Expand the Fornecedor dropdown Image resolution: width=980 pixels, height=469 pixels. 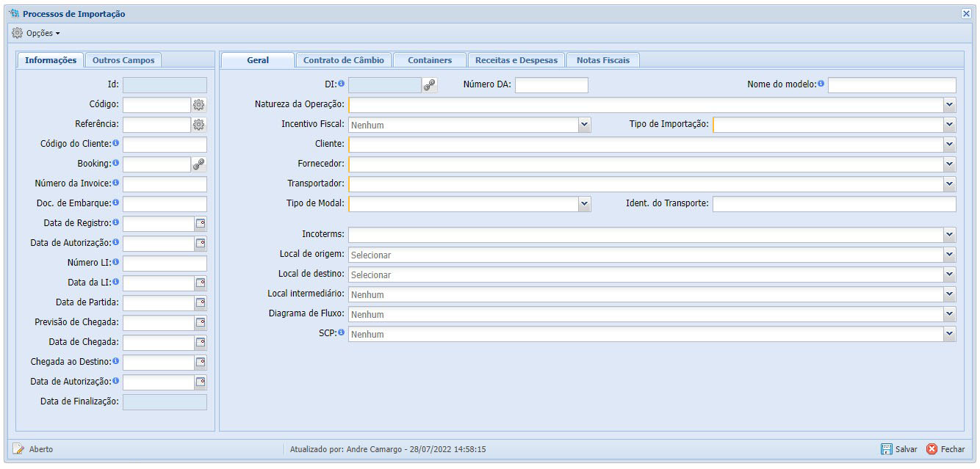pos(950,164)
